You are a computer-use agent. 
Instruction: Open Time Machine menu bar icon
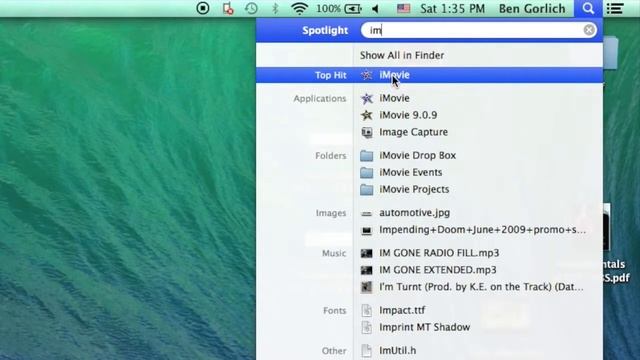pos(251,9)
